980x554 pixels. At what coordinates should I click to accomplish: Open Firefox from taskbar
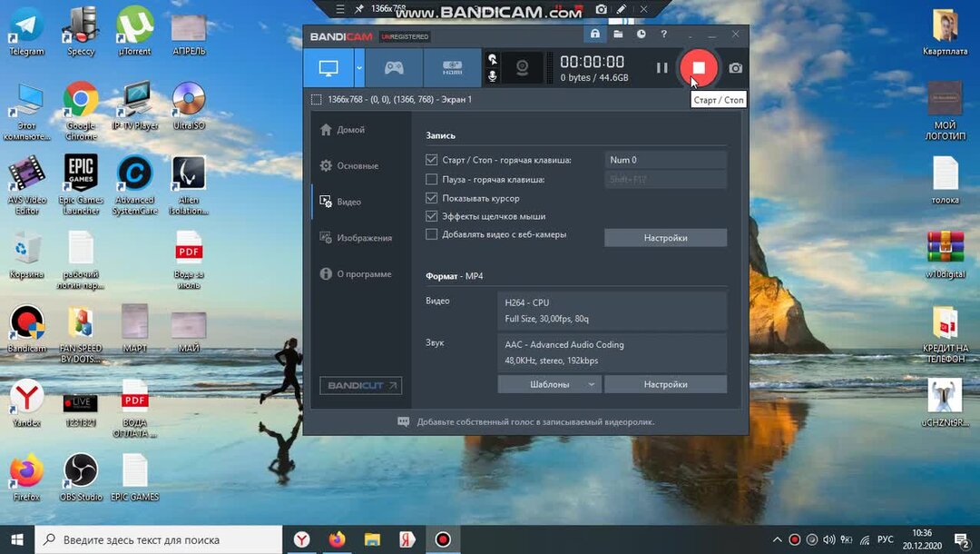tap(337, 539)
